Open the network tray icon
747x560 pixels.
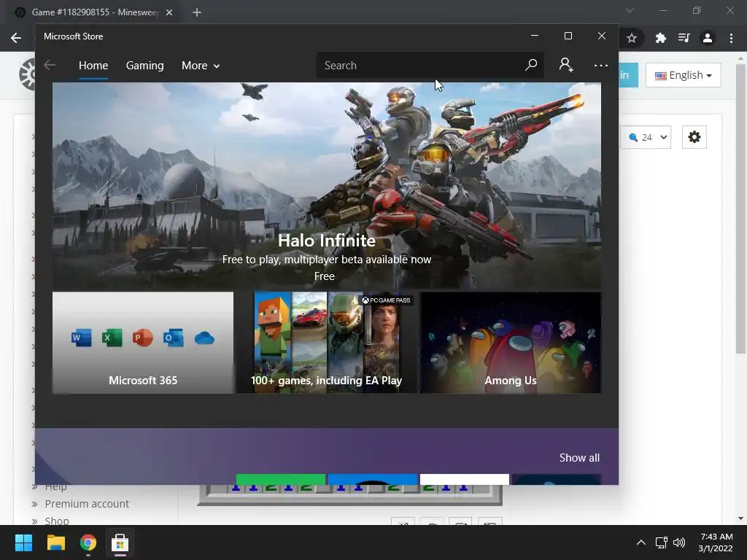pyautogui.click(x=661, y=542)
